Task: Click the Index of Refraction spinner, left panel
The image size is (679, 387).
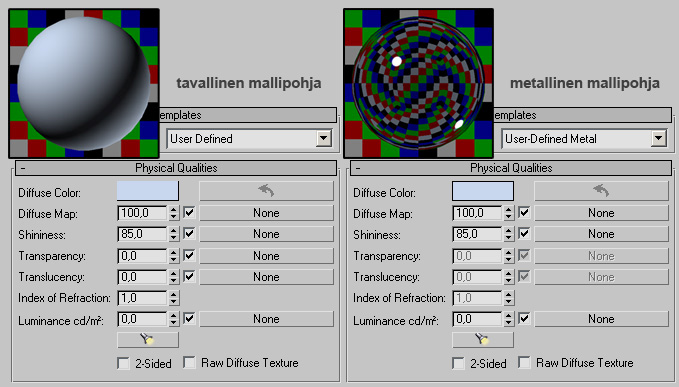Action: (x=174, y=298)
